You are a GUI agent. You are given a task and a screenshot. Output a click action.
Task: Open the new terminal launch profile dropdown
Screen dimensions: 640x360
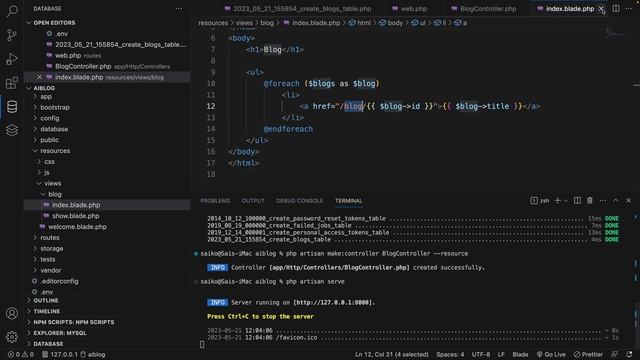pos(565,200)
